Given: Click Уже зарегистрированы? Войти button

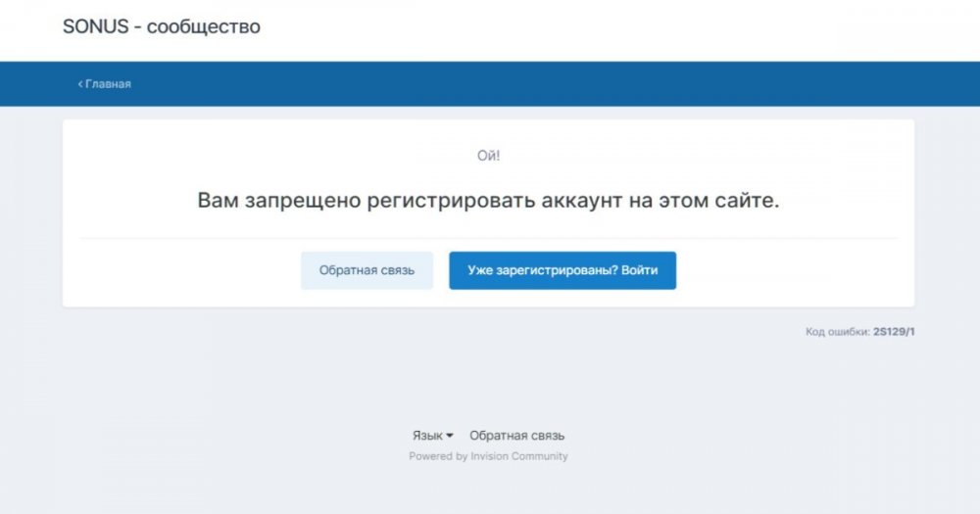Looking at the screenshot, I should [563, 270].
